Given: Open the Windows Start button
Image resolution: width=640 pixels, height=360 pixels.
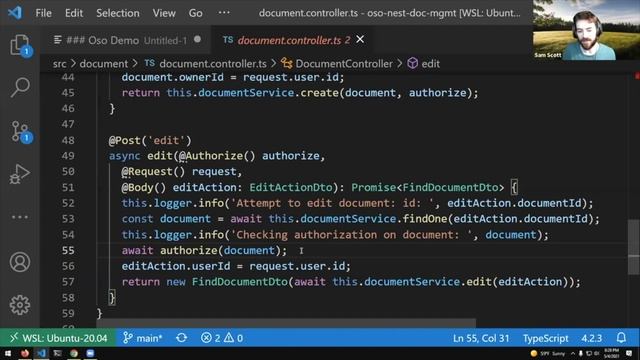Looking at the screenshot, I should (8, 353).
